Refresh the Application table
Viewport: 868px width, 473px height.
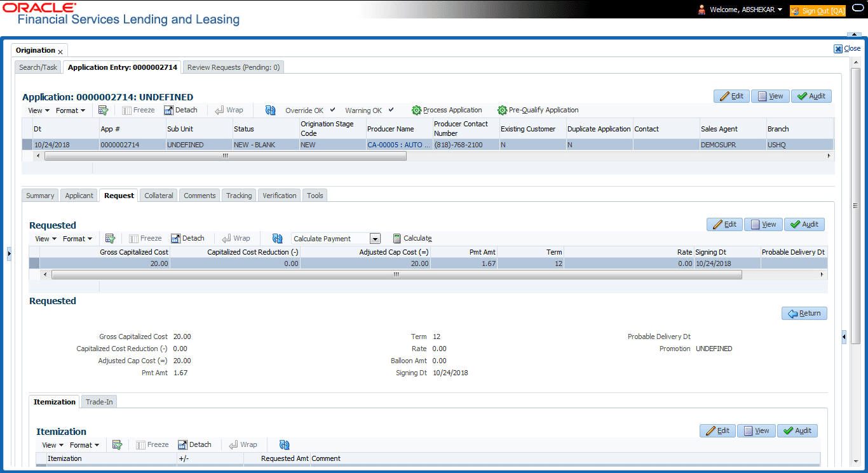(271, 110)
